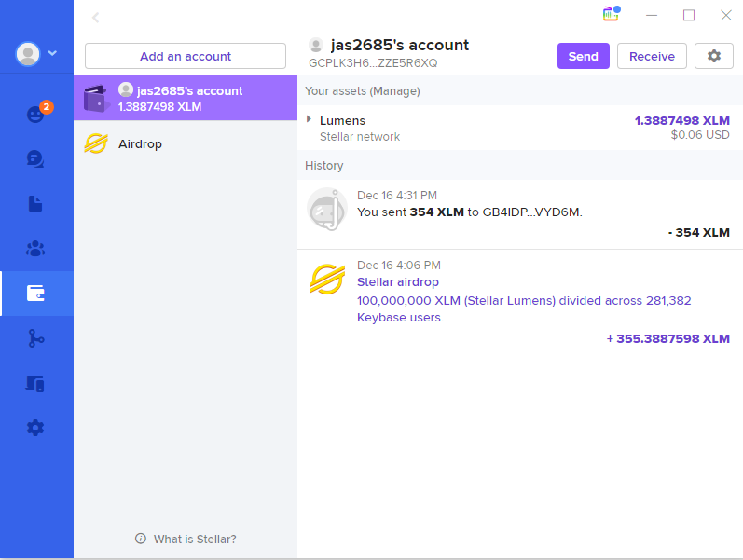Open the Airdrop entry in account list
This screenshot has width=743, height=560.
pos(186,143)
